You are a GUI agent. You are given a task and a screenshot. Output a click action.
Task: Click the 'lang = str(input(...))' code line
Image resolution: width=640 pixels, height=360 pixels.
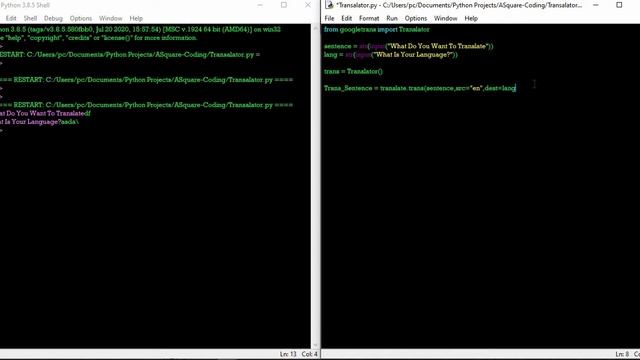[391, 55]
